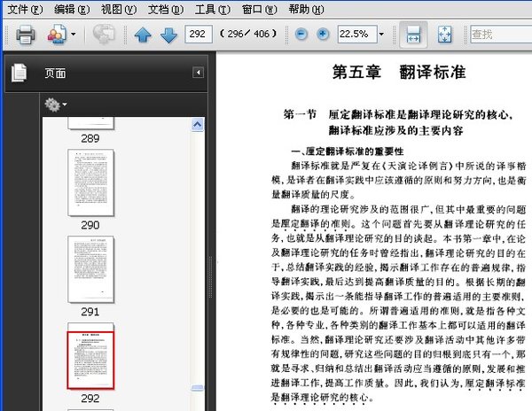
Task: Select the page 291 thumbnail
Action: pyautogui.click(x=90, y=268)
